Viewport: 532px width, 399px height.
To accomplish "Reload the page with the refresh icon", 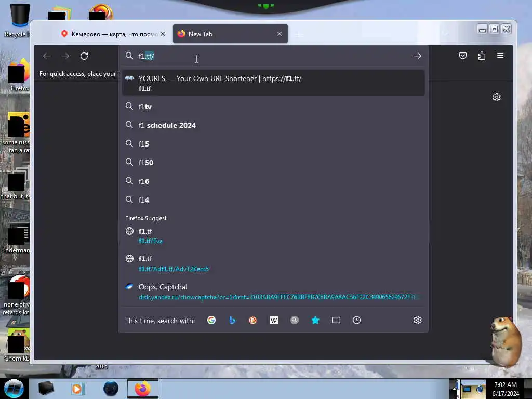I will point(84,56).
